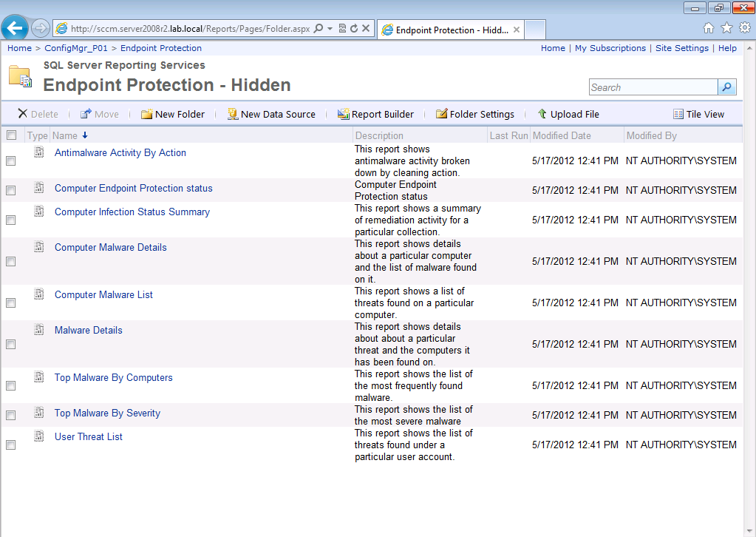The width and height of the screenshot is (756, 537).
Task: Click the browser Forward arrow button
Action: coord(41,28)
